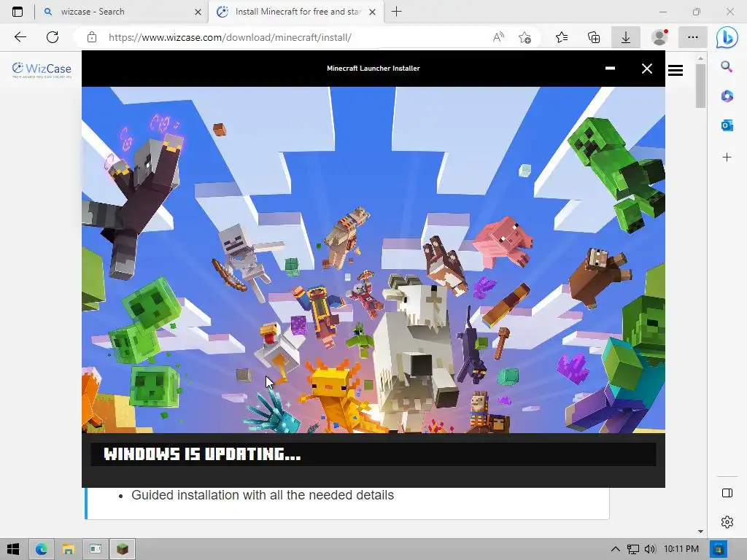Close the wizcase - Search tab

tap(198, 12)
